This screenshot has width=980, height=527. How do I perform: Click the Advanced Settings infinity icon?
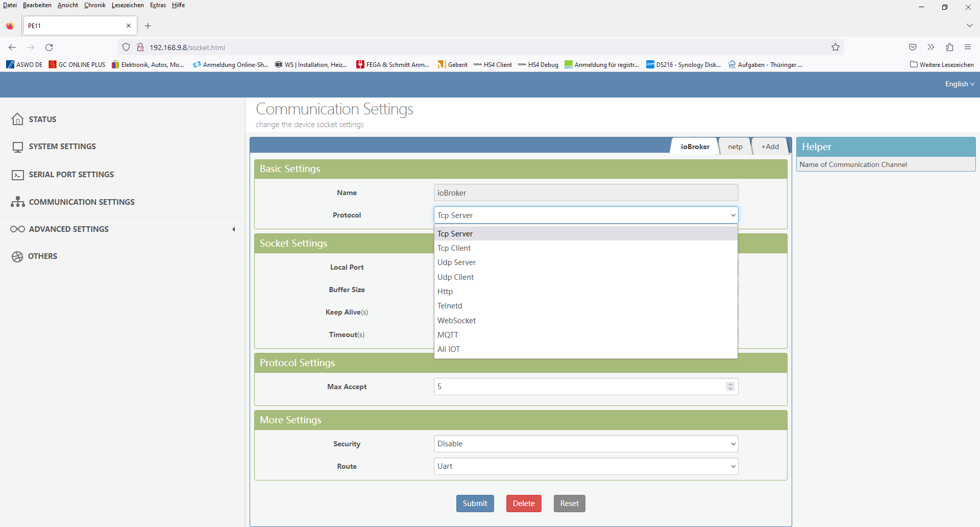(17, 229)
